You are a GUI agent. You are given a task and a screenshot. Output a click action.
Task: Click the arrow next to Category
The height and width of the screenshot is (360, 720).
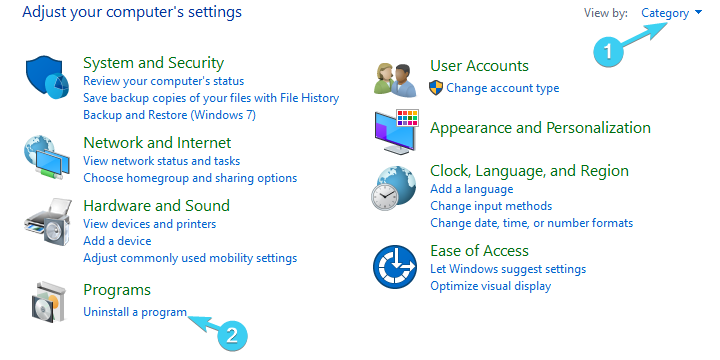point(698,13)
